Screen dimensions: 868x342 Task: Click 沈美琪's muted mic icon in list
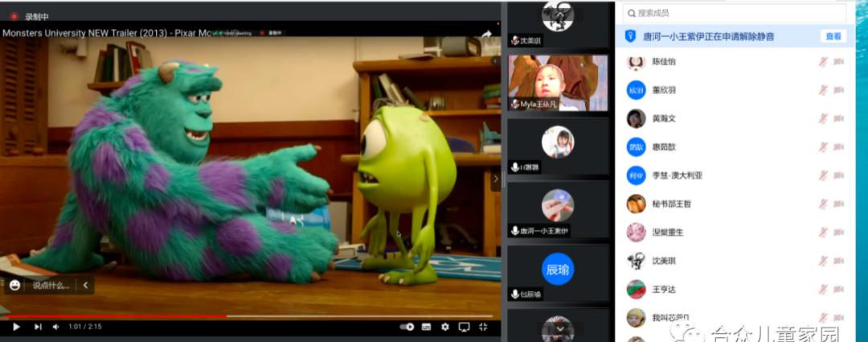[x=823, y=261]
